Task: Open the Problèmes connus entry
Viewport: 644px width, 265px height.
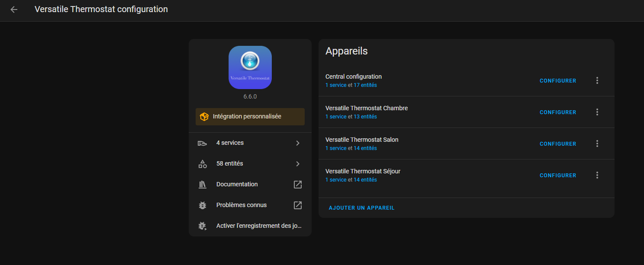Action: click(x=250, y=205)
